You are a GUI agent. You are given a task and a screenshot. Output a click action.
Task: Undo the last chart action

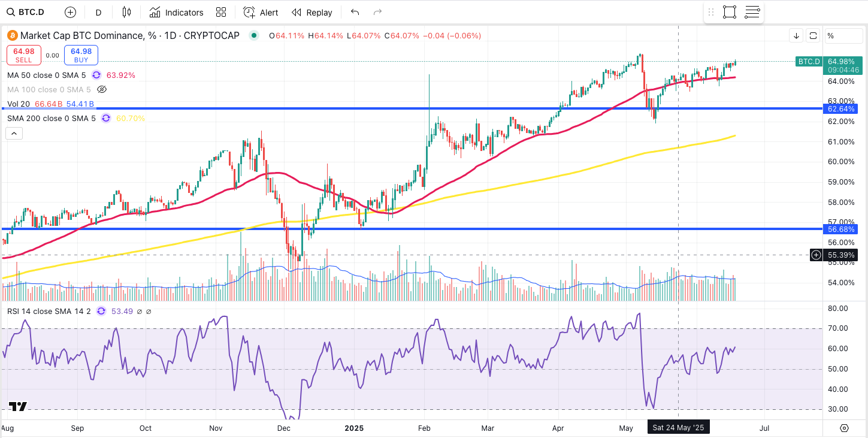coord(355,12)
